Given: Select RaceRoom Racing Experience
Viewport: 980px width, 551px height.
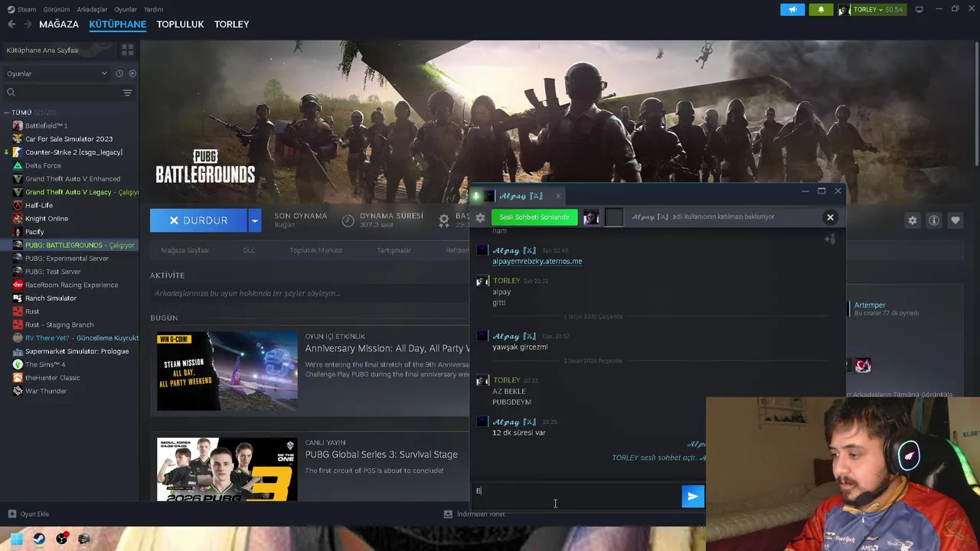Looking at the screenshot, I should (x=71, y=285).
